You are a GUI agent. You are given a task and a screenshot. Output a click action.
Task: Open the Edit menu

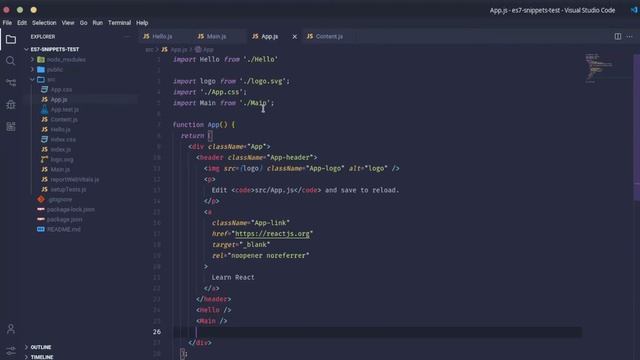[22, 23]
